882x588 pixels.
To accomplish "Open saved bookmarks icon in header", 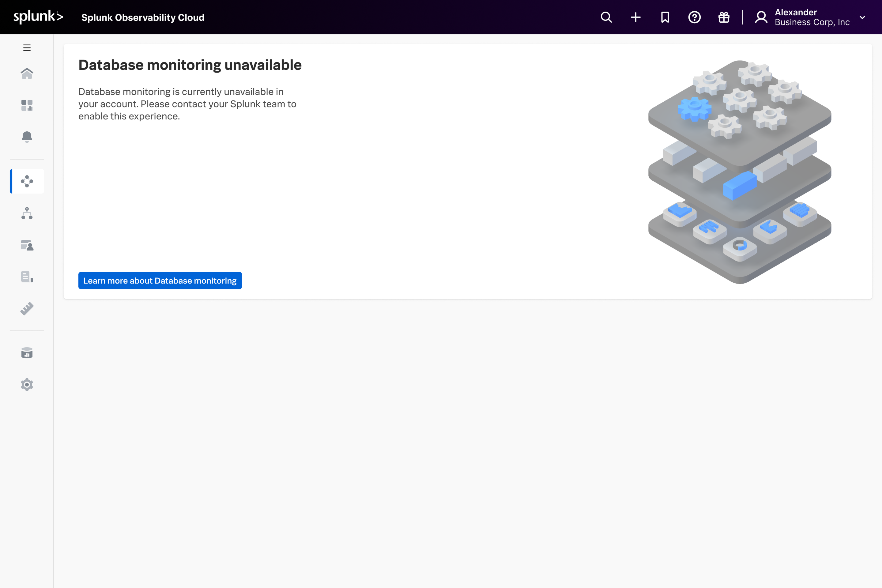I will (665, 17).
